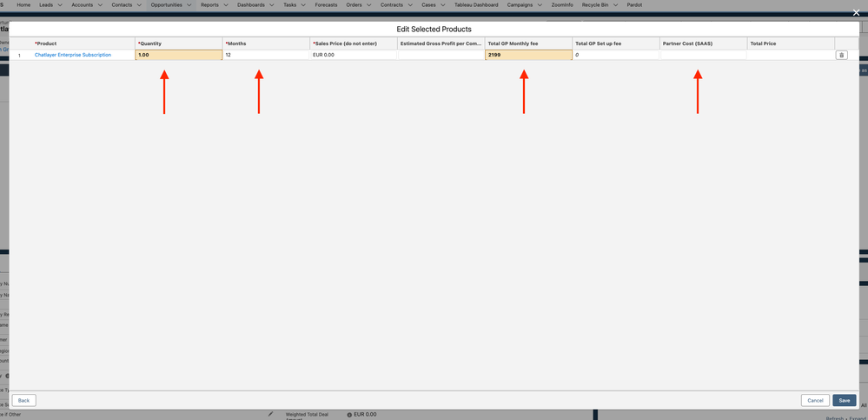Open Campaigns tab dropdown chevron
This screenshot has height=420, width=868.
540,5
